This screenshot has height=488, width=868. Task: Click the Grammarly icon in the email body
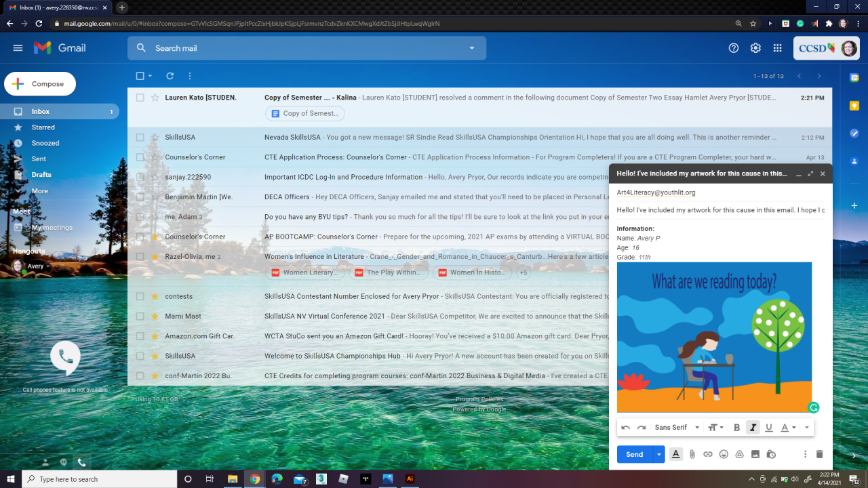tap(814, 407)
